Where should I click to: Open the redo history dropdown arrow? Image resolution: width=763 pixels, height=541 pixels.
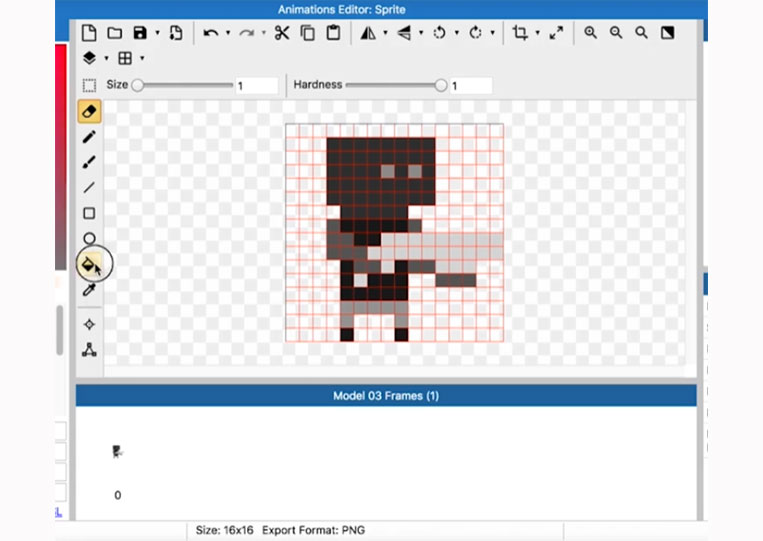tap(264, 33)
